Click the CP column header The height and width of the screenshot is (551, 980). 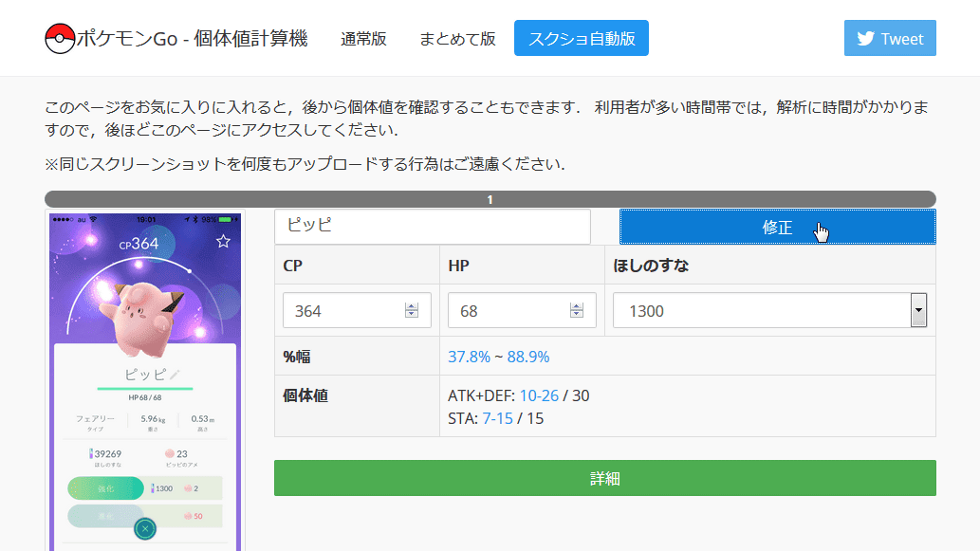pos(293,266)
